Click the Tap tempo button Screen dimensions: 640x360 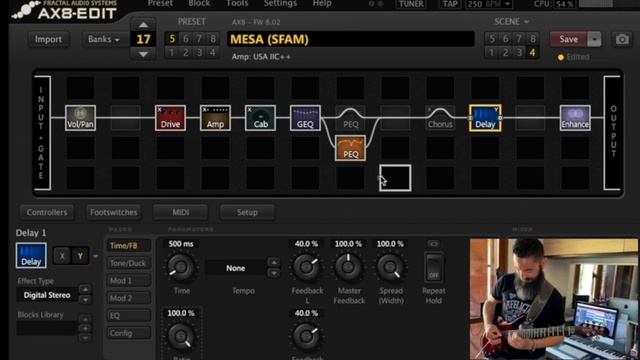pos(450,4)
